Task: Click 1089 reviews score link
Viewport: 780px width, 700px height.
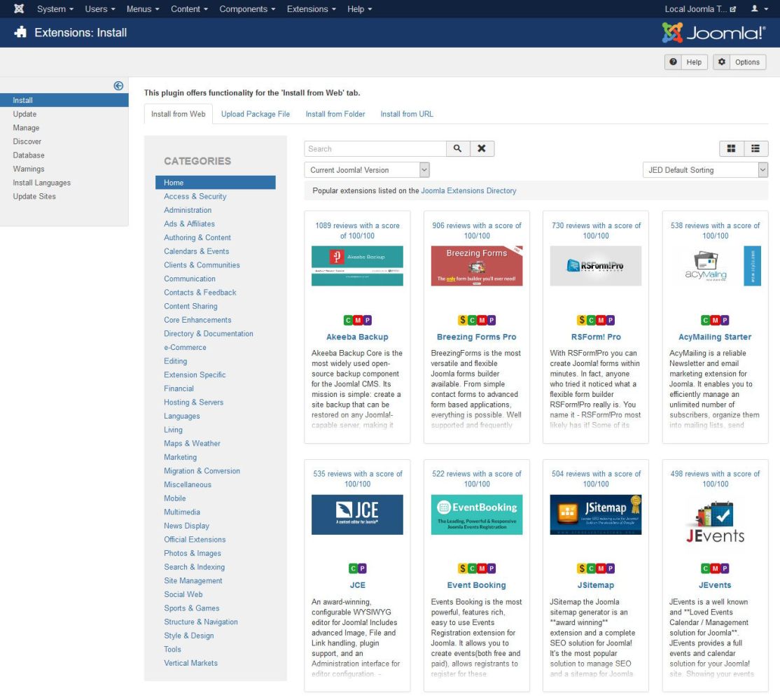Action: [x=357, y=231]
